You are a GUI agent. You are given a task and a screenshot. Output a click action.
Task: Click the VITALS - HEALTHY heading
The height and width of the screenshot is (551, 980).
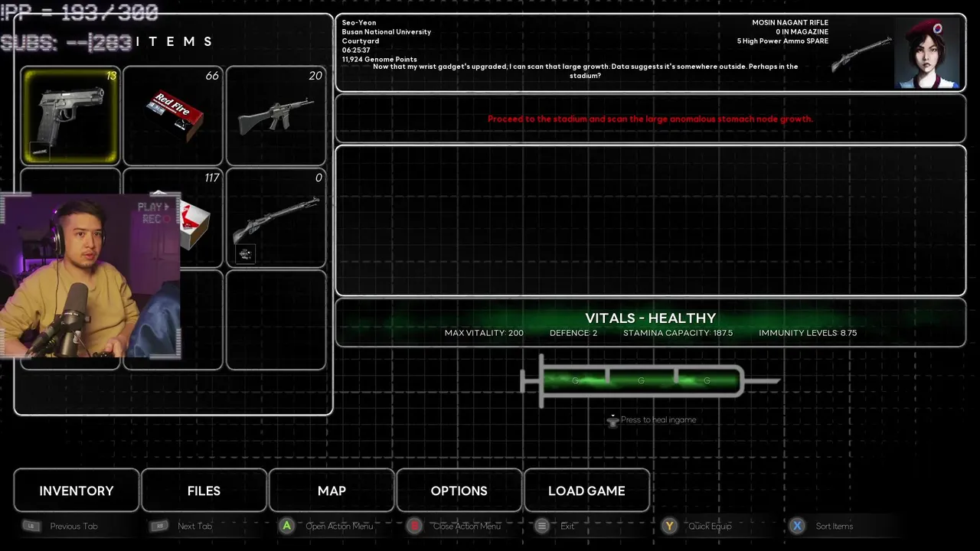(x=651, y=318)
